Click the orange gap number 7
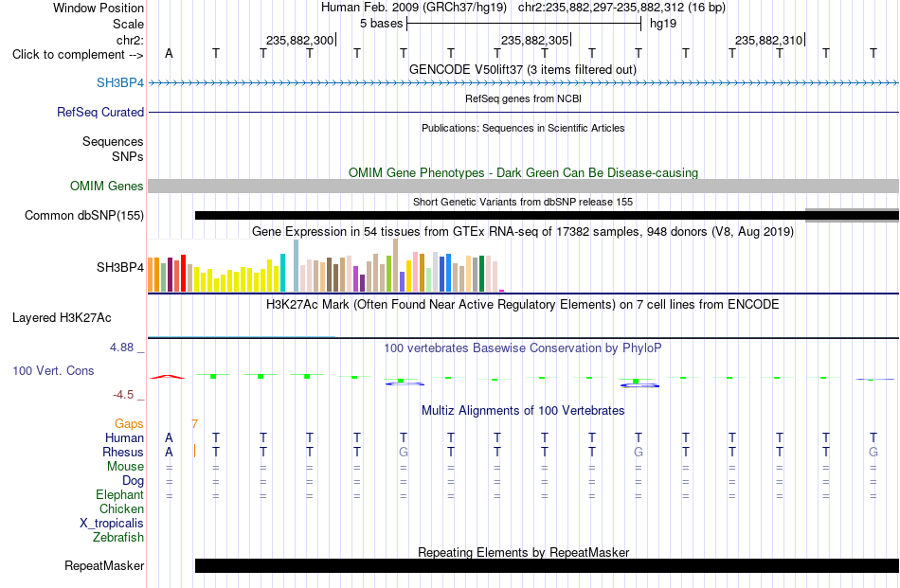 (x=194, y=424)
